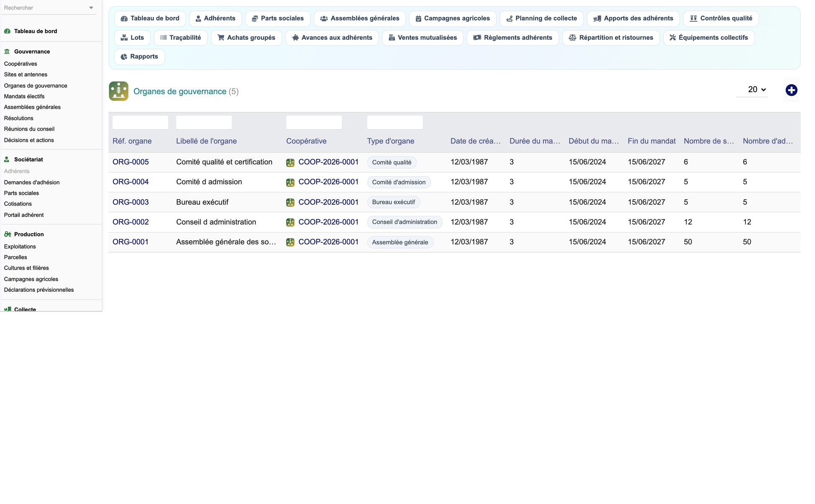Go to Assemblées générales top tab
The height and width of the screenshot is (504, 815).
pyautogui.click(x=360, y=18)
